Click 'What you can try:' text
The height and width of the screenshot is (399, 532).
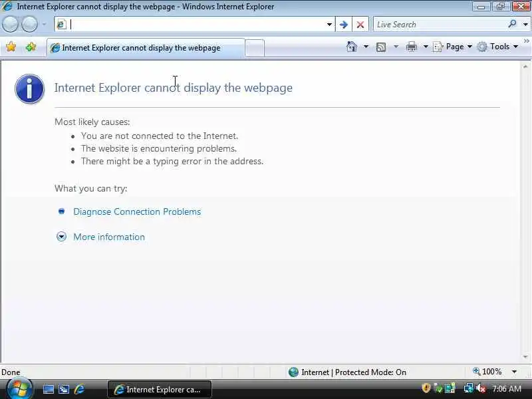point(91,188)
